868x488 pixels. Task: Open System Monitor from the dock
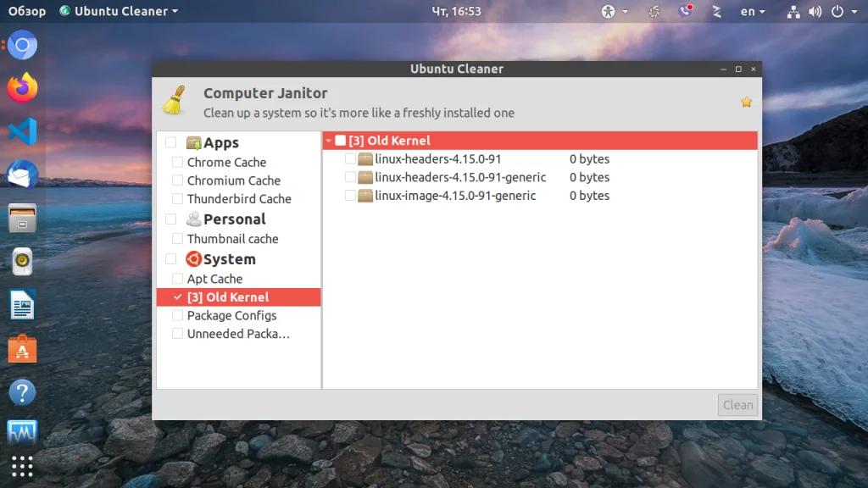pos(22,432)
